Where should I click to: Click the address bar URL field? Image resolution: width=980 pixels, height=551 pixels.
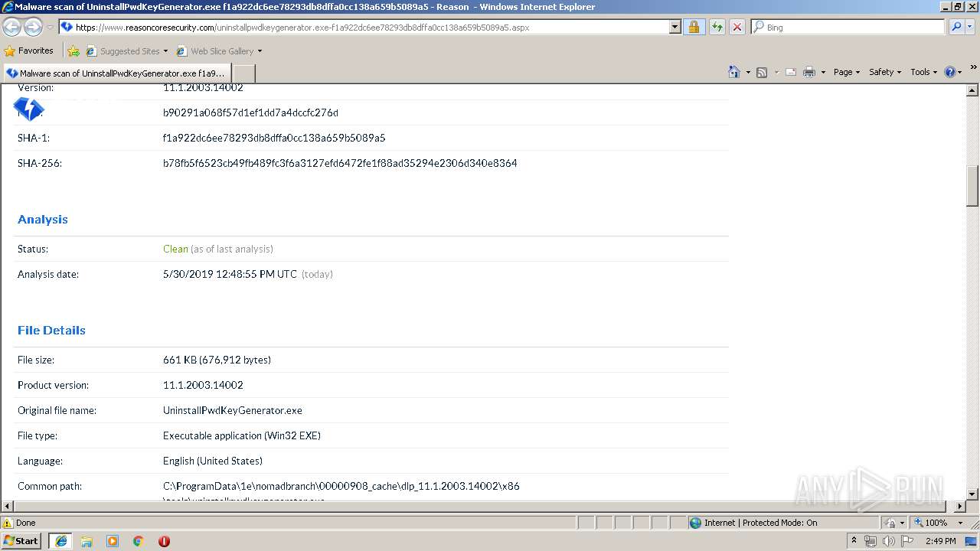click(364, 27)
